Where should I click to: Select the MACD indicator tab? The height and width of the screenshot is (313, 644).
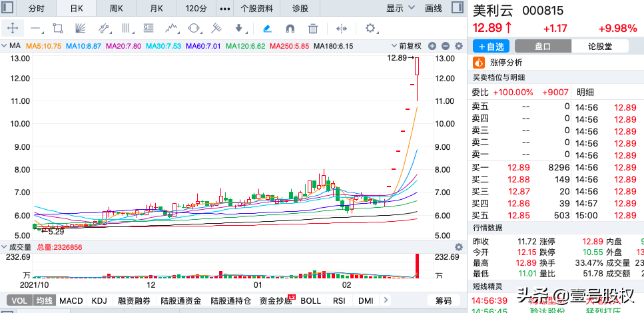click(x=71, y=301)
